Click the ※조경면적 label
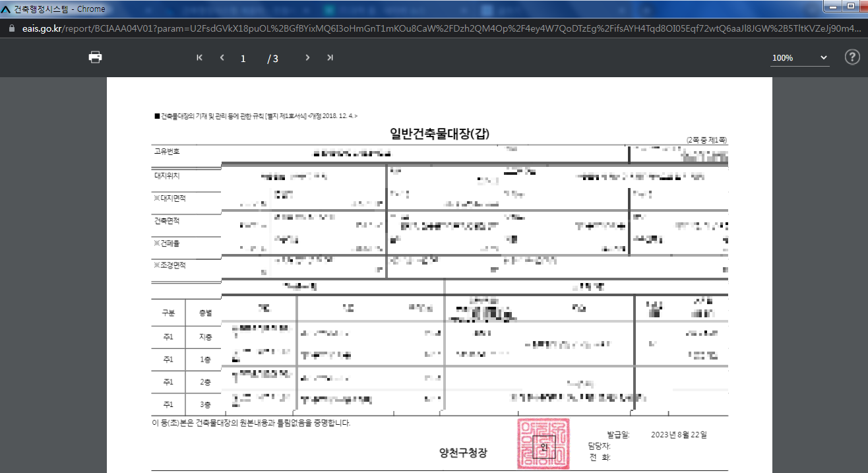This screenshot has width=868, height=473. point(170,265)
